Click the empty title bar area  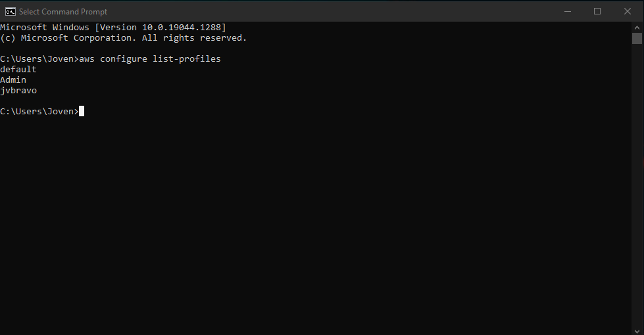329,11
